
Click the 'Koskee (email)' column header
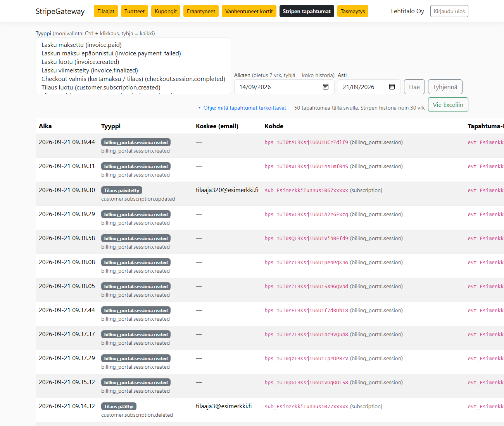pyautogui.click(x=217, y=126)
